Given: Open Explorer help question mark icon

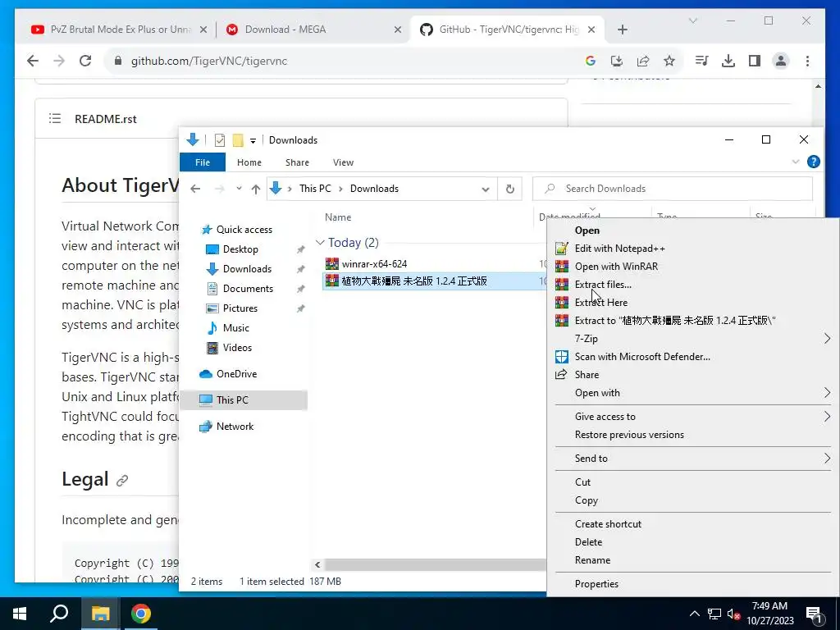Looking at the screenshot, I should coord(813,162).
